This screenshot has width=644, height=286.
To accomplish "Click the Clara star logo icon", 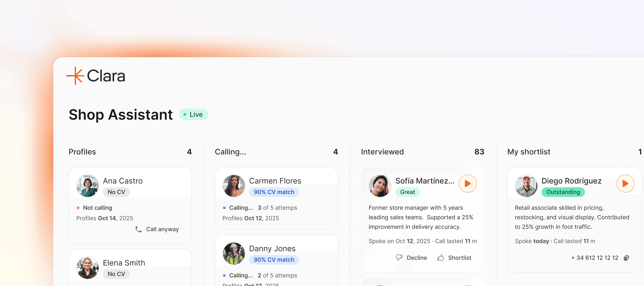I will coord(75,76).
